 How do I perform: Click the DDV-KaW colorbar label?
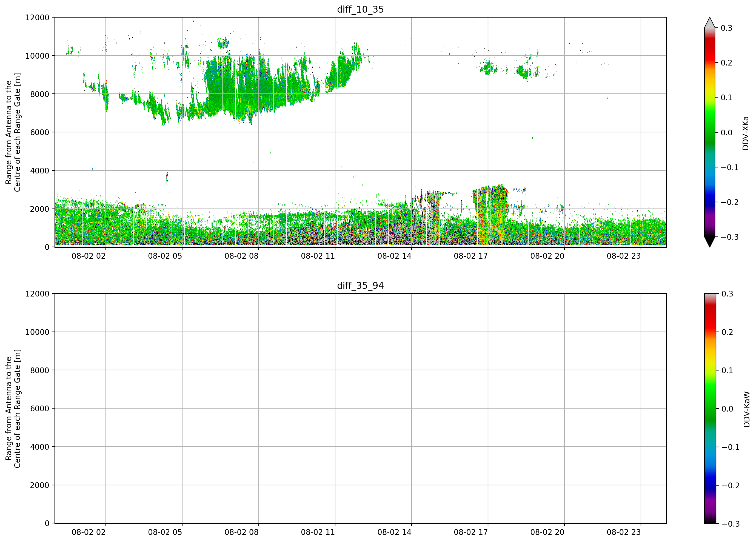(747, 409)
